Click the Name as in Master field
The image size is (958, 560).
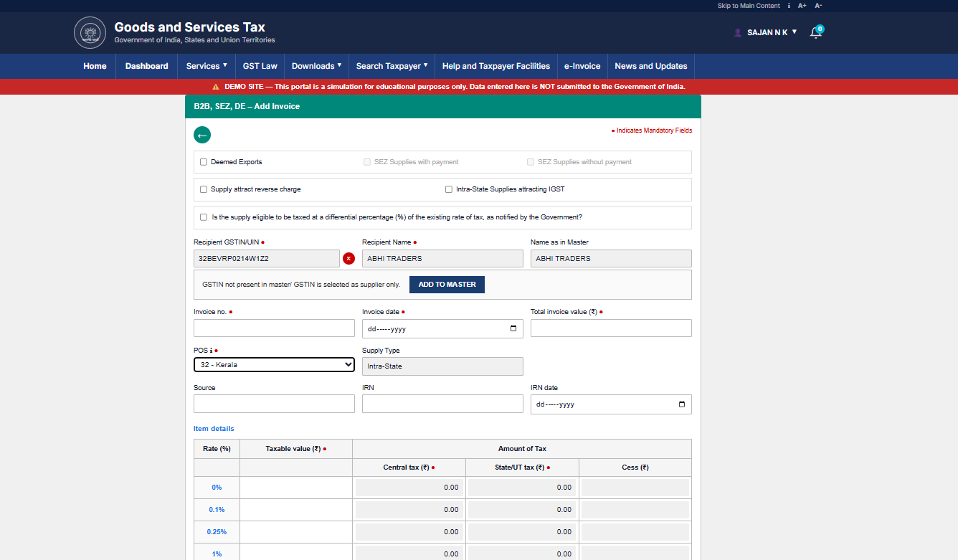(x=611, y=258)
